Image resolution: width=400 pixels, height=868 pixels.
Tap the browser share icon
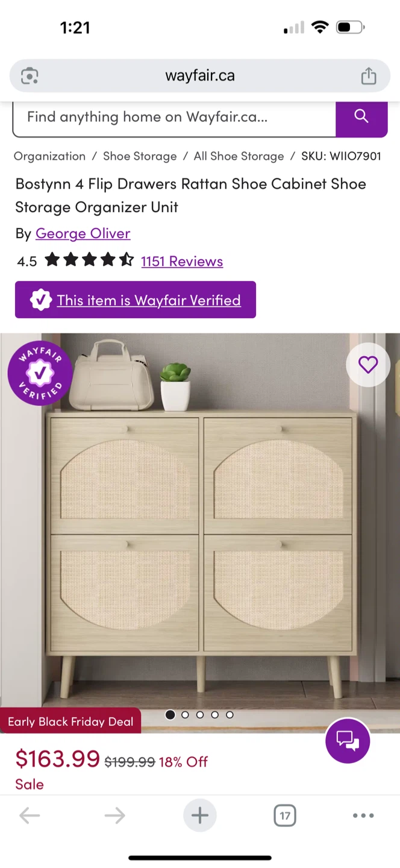pos(369,76)
